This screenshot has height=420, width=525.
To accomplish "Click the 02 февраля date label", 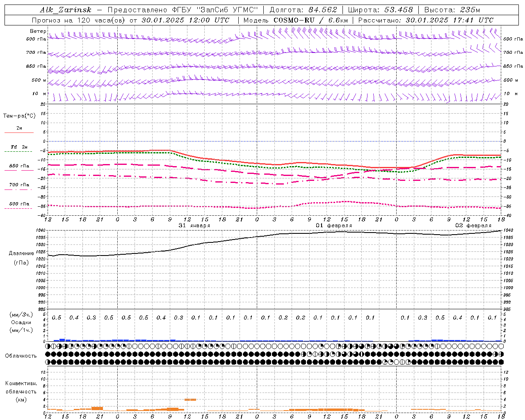I will (473, 226).
